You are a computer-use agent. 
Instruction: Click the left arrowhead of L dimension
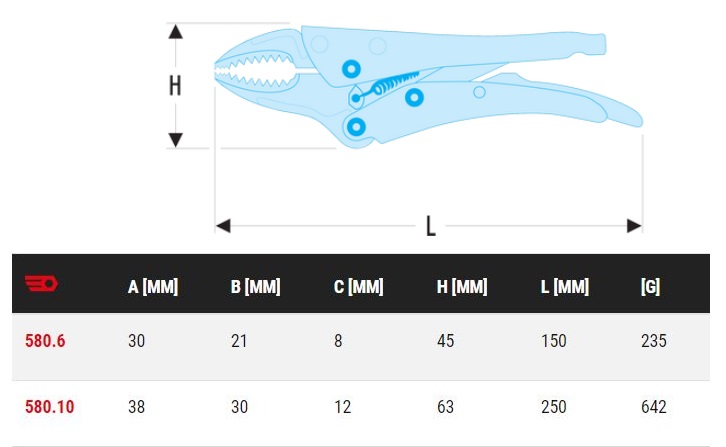tap(223, 226)
